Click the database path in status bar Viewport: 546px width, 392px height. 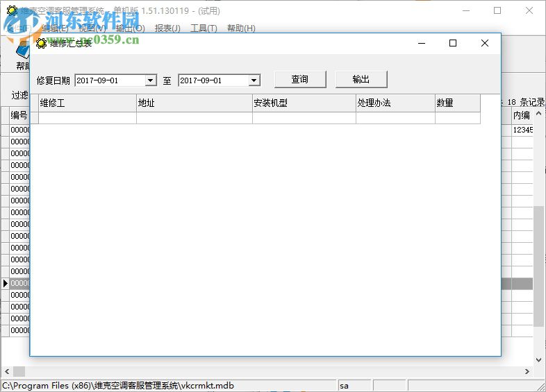[118, 386]
